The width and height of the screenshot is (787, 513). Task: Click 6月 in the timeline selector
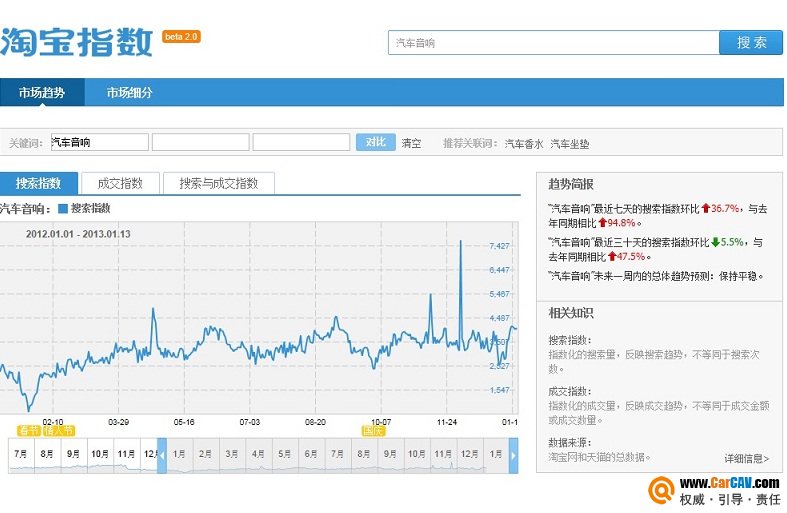(311, 454)
